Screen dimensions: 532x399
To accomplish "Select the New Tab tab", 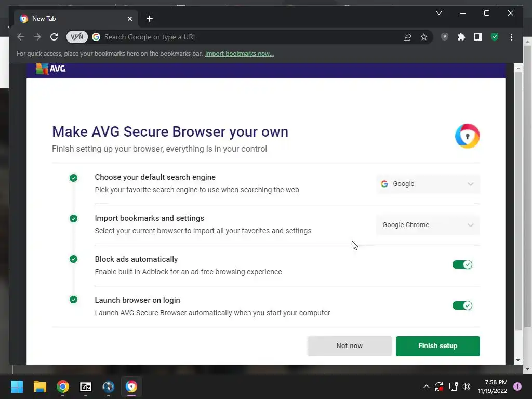I will click(73, 19).
